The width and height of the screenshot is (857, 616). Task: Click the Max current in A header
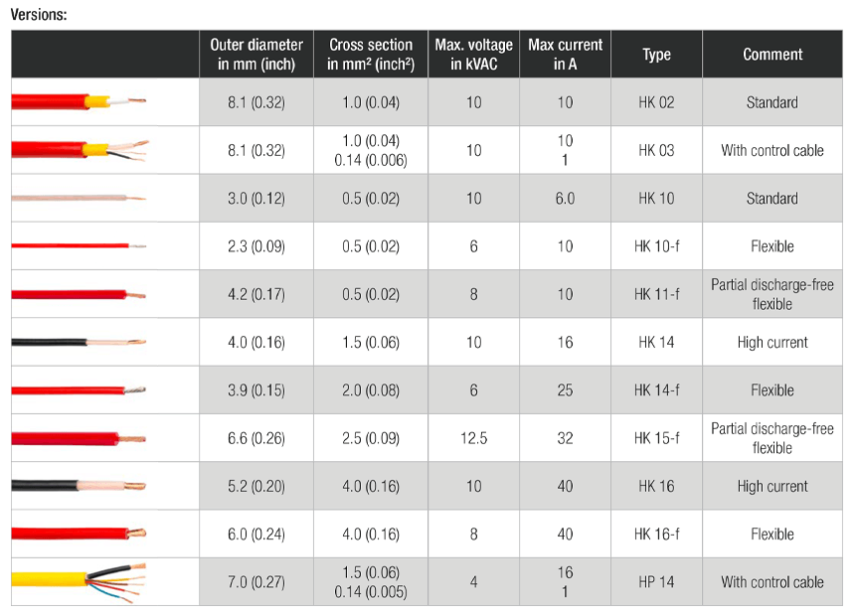(565, 54)
